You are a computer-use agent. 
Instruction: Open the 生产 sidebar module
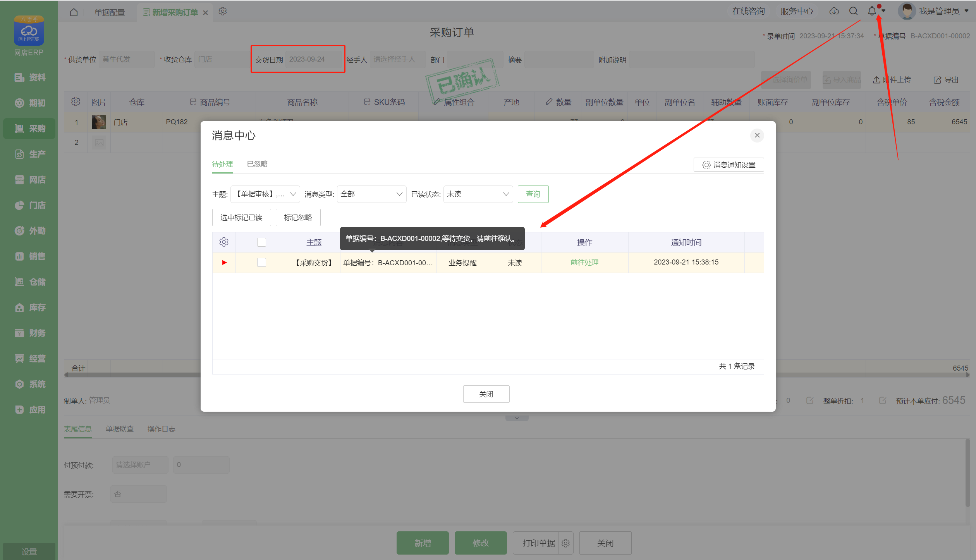(30, 154)
